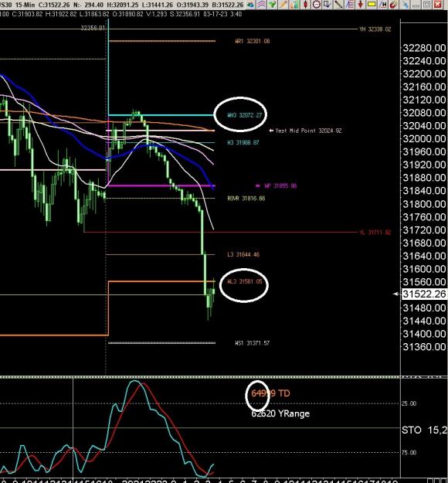
Task: Click the WL3 31561.05 level label
Action: 245,281
